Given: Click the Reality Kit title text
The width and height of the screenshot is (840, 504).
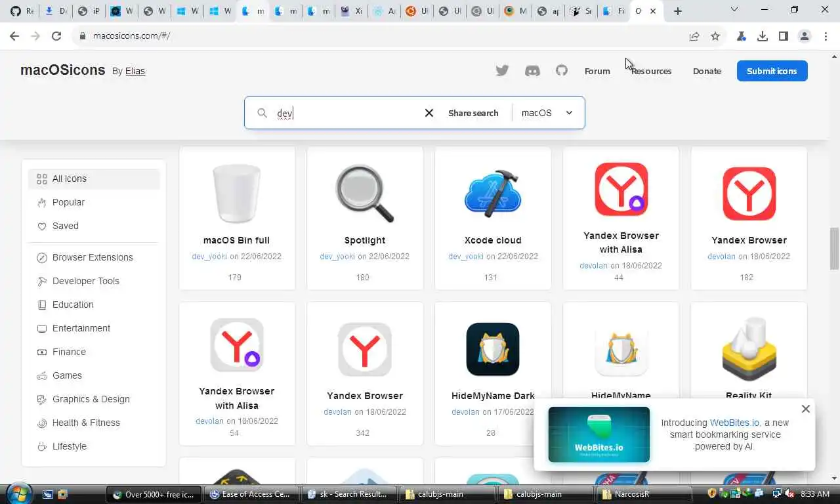Looking at the screenshot, I should (x=749, y=396).
